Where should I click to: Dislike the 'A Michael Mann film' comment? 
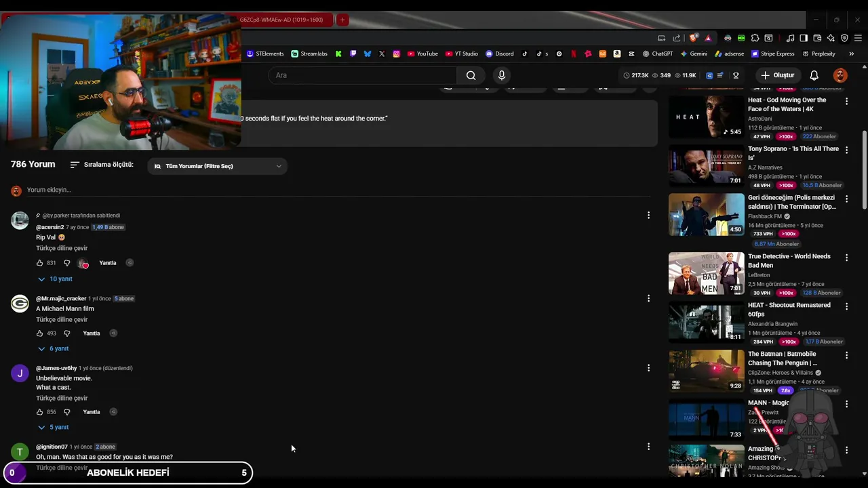pos(66,333)
